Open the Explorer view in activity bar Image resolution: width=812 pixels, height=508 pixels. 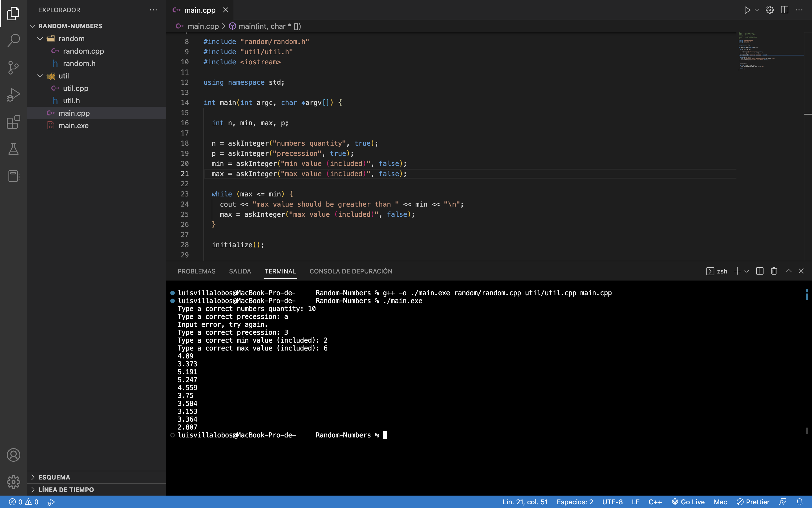coord(14,14)
